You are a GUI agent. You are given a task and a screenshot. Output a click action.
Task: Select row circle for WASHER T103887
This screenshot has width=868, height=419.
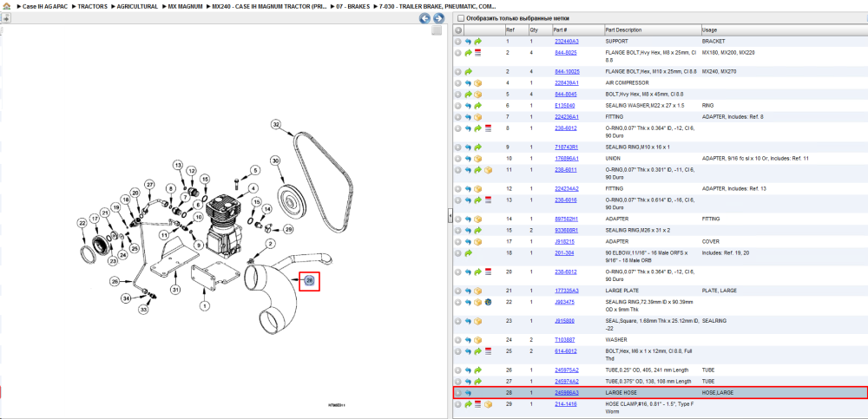458,340
